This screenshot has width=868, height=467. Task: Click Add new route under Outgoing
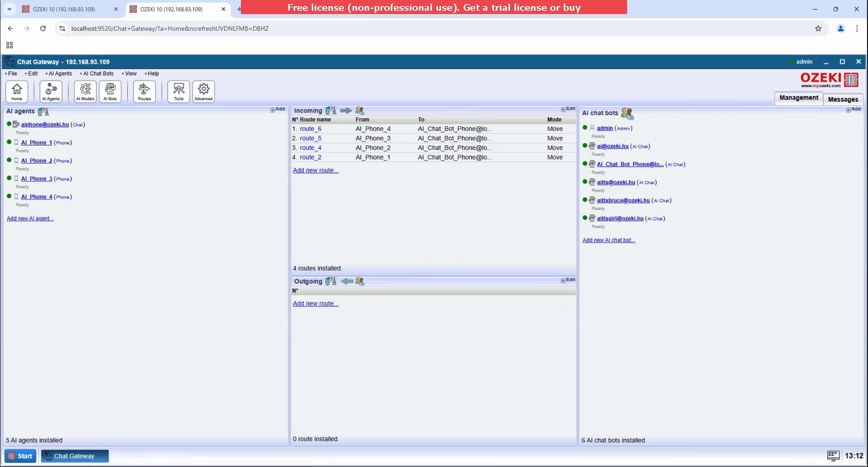point(316,304)
